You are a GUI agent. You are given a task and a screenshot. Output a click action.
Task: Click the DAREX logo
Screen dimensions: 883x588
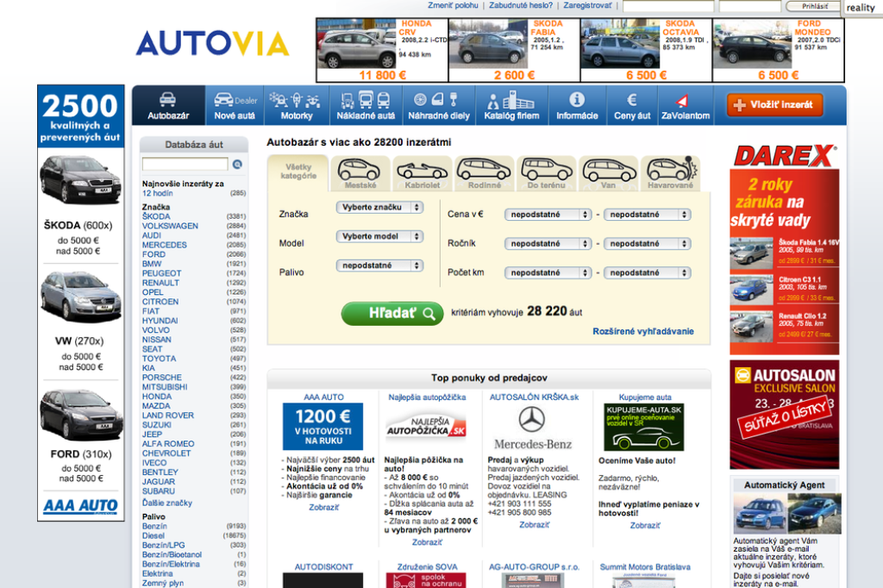[785, 156]
